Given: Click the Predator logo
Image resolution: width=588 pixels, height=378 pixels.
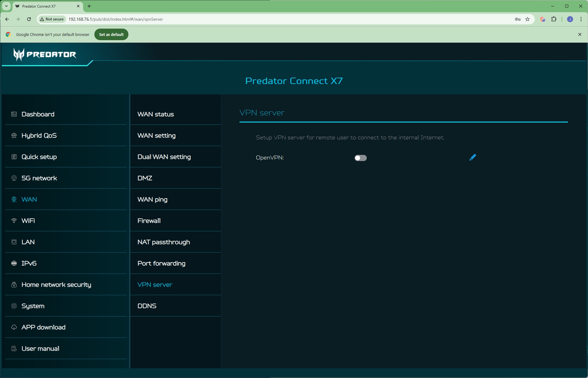Looking at the screenshot, I should click(45, 54).
